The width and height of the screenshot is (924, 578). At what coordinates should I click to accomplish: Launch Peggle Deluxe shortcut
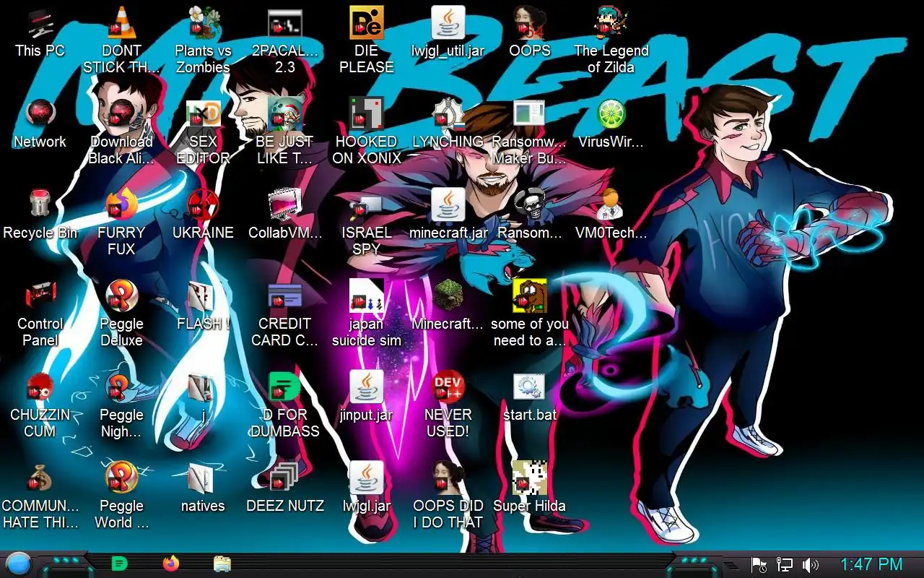pyautogui.click(x=121, y=297)
